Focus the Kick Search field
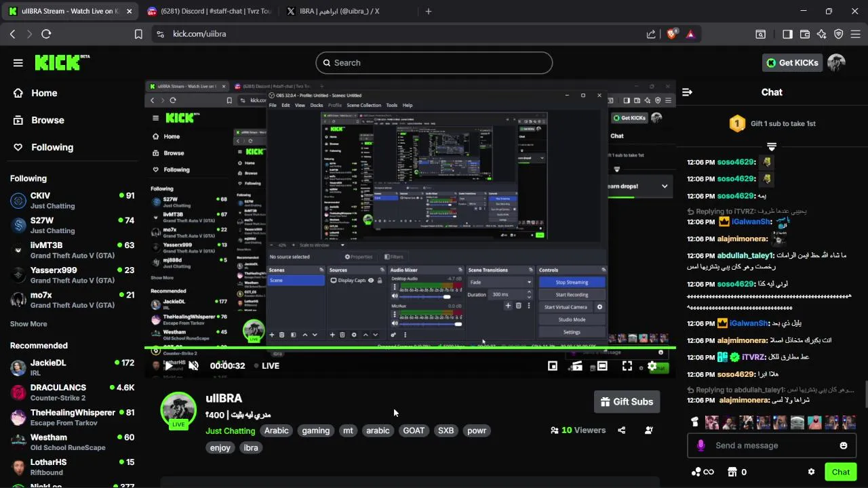 coord(434,62)
